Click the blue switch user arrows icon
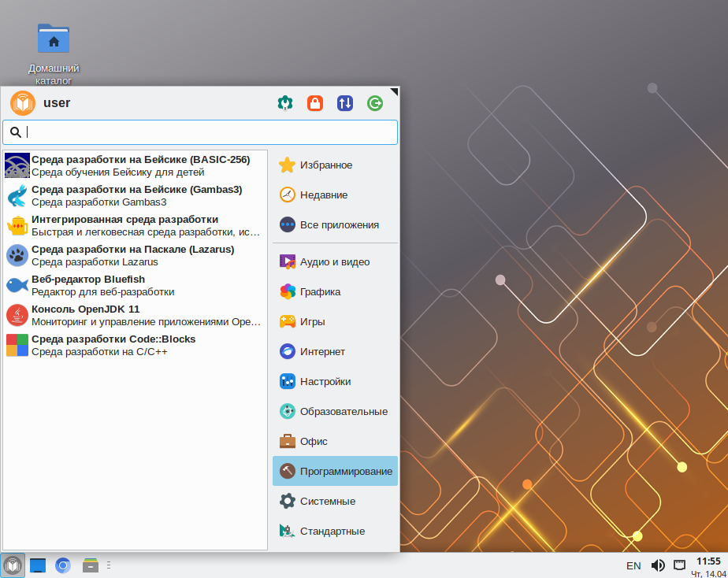Screen dimensions: 728x578 pyautogui.click(x=345, y=103)
